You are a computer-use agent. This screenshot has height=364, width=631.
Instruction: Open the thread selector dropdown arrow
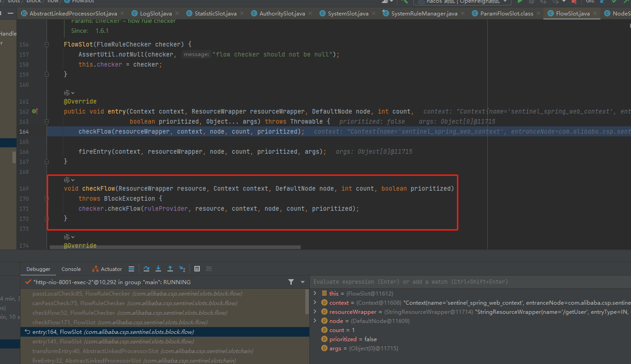302,282
